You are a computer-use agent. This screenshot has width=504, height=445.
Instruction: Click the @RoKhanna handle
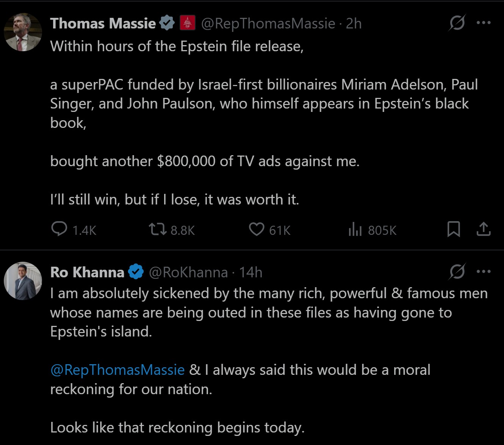188,272
